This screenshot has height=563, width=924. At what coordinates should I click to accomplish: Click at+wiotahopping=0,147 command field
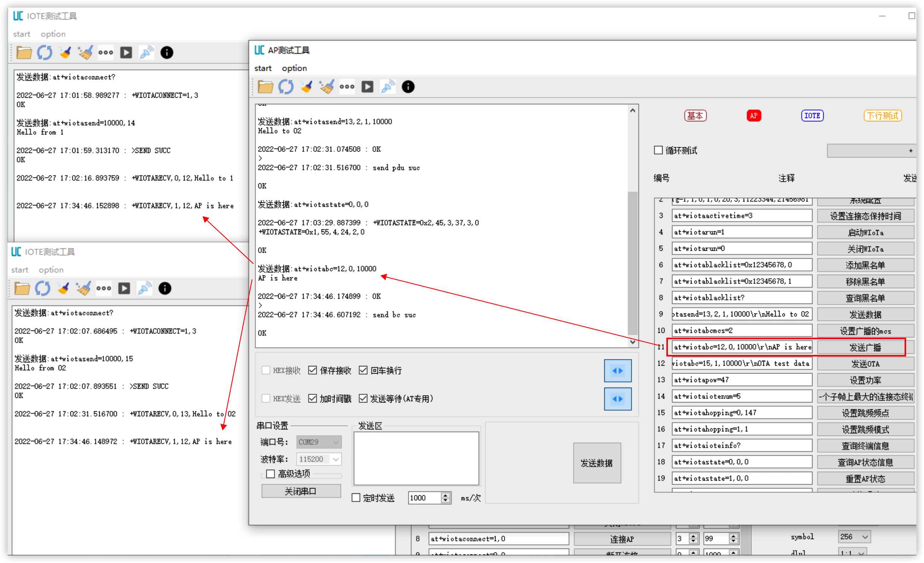[x=742, y=413]
